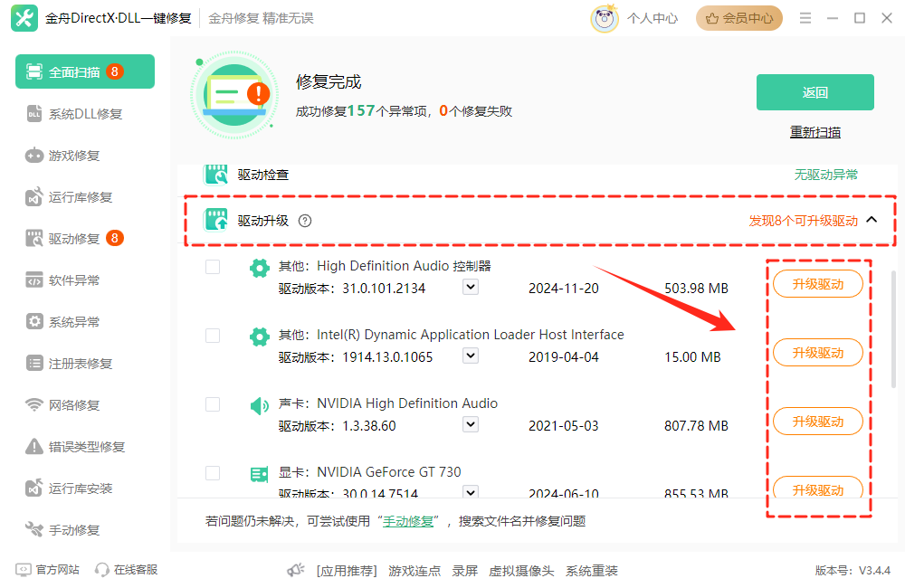This screenshot has height=588, width=905.
Task: Click the system exception gear icon
Action: 34,321
